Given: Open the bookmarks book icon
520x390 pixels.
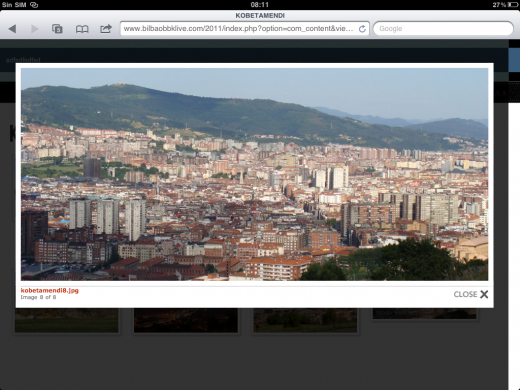Looking at the screenshot, I should coord(82,29).
